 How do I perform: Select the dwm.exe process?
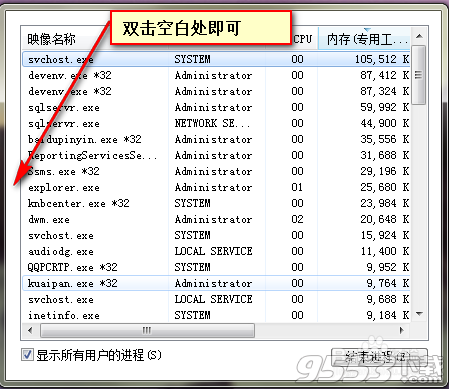[216, 219]
